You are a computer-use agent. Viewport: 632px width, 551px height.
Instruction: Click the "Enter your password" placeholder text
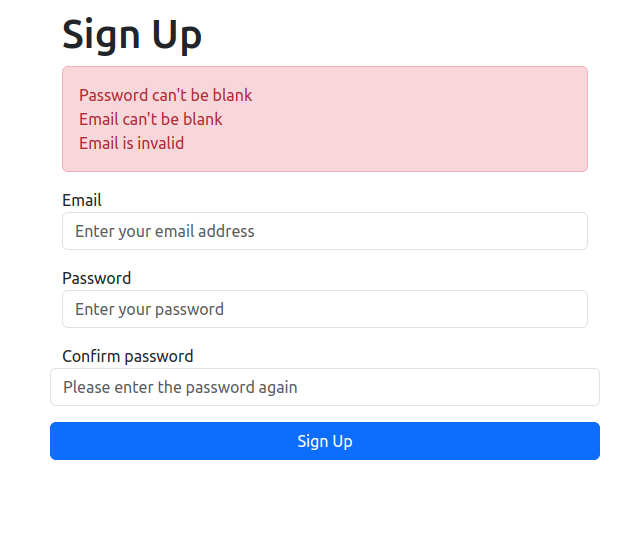[149, 309]
